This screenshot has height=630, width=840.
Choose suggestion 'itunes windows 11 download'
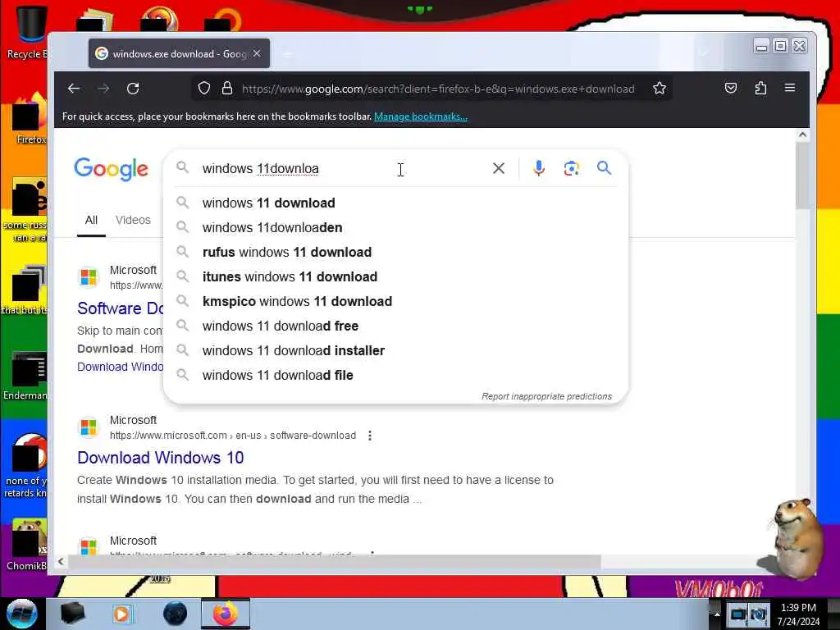395,277
